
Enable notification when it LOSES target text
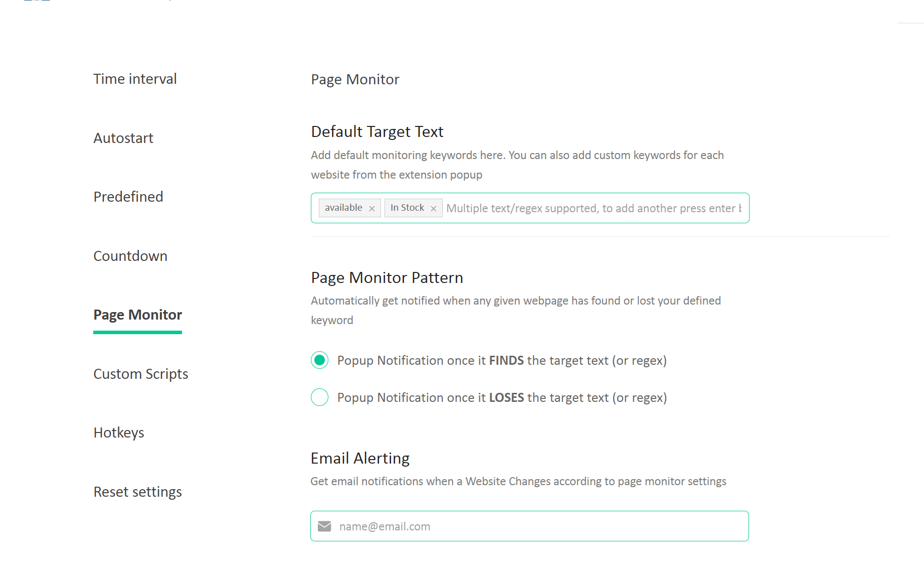coord(320,397)
